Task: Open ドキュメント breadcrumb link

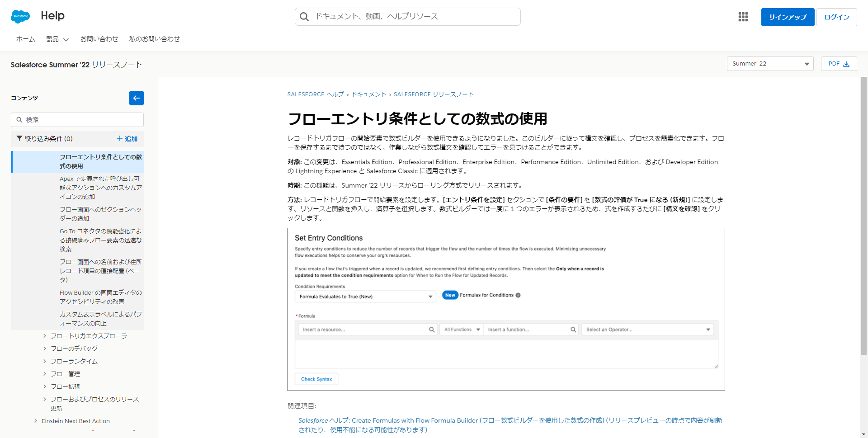Action: [x=369, y=94]
